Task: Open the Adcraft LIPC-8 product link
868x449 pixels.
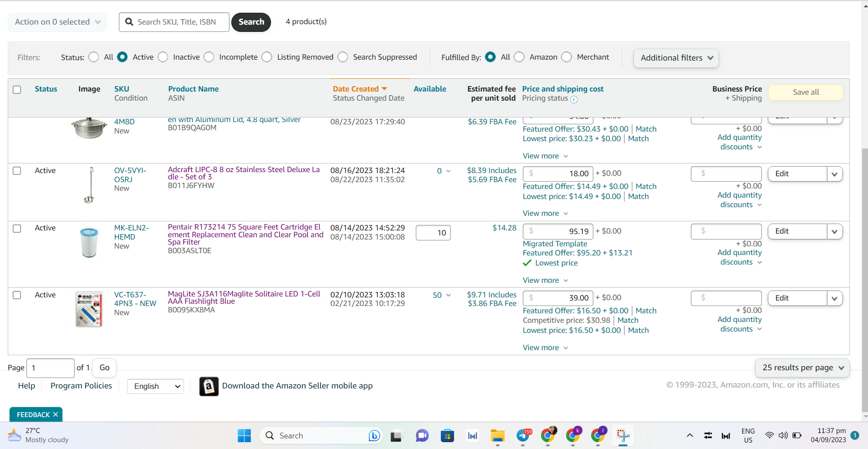Action: pos(244,173)
